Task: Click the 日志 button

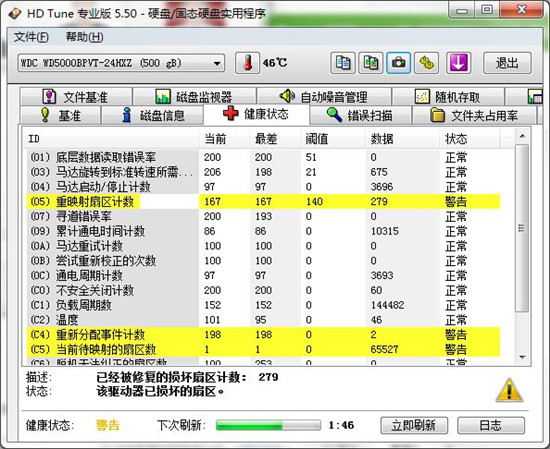Action: 491,425
